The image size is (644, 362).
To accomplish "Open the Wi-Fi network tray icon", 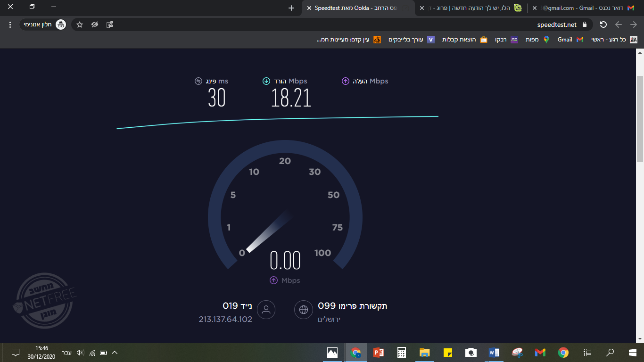I will (x=92, y=353).
